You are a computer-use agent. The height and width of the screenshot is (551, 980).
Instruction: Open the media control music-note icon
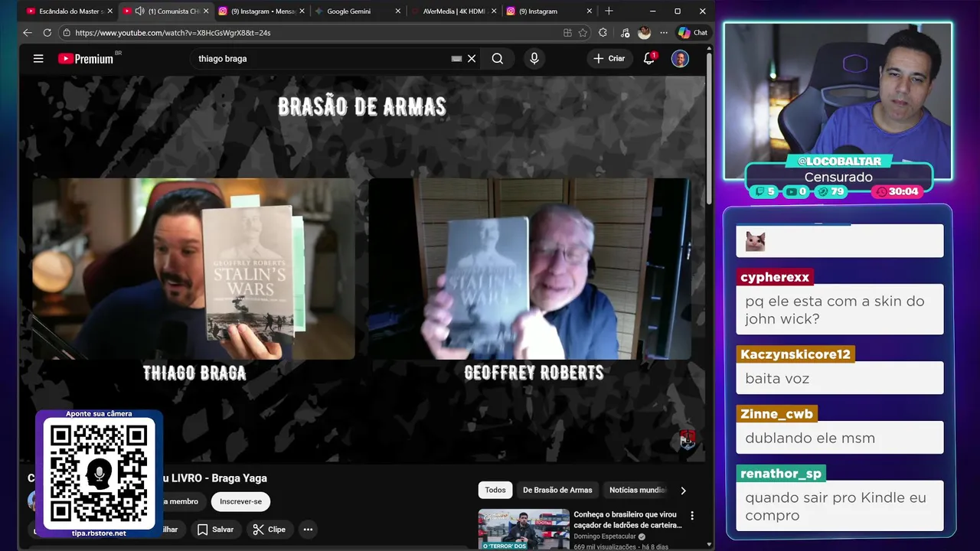625,33
